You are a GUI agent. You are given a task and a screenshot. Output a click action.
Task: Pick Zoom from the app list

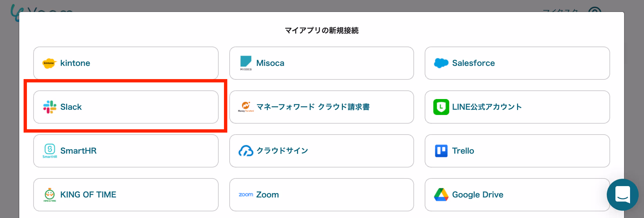click(321, 195)
